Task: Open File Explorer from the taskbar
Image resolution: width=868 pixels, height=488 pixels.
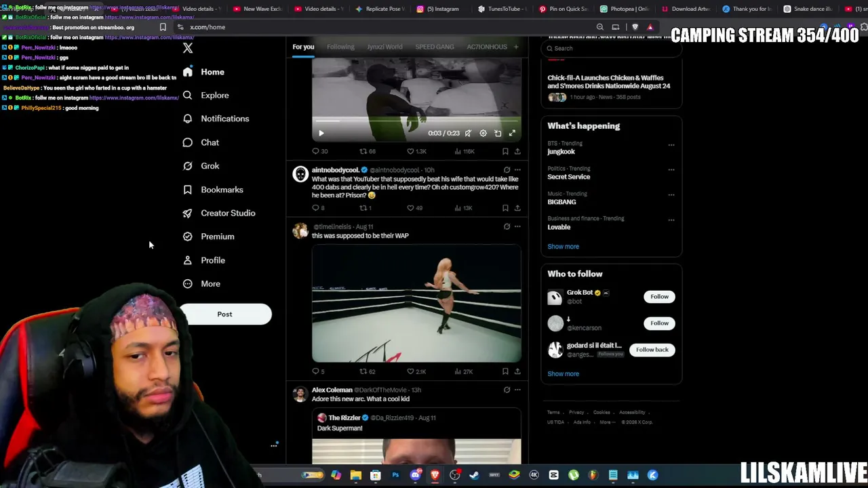Action: coord(356,475)
